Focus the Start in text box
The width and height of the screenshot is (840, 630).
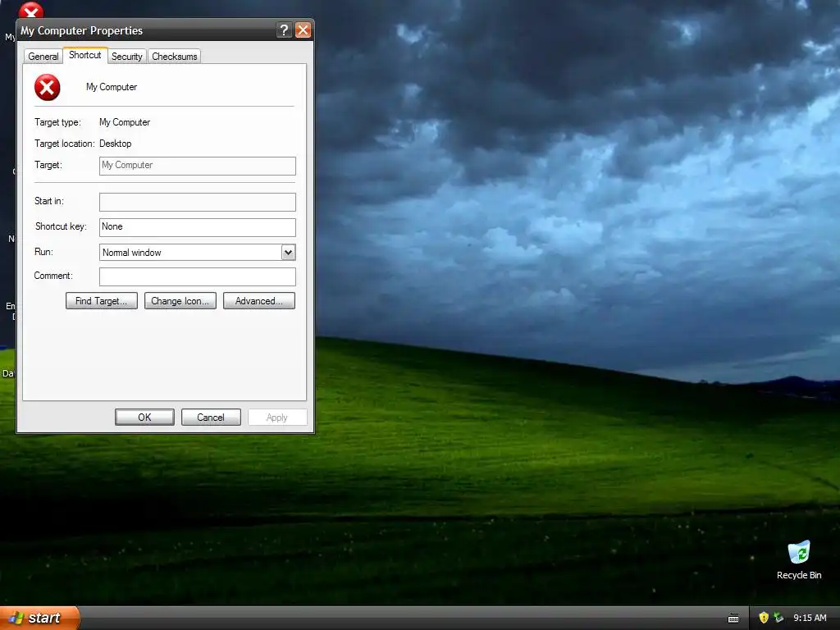coord(197,202)
